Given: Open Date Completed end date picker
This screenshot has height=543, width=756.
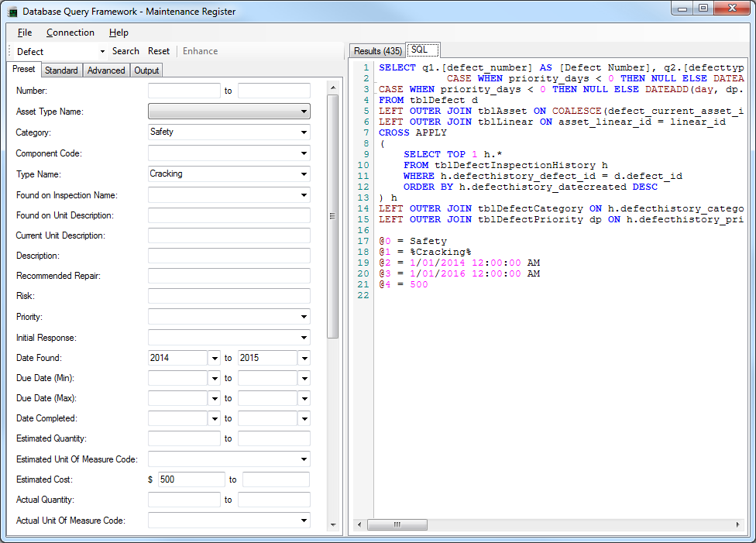Looking at the screenshot, I should [x=304, y=418].
